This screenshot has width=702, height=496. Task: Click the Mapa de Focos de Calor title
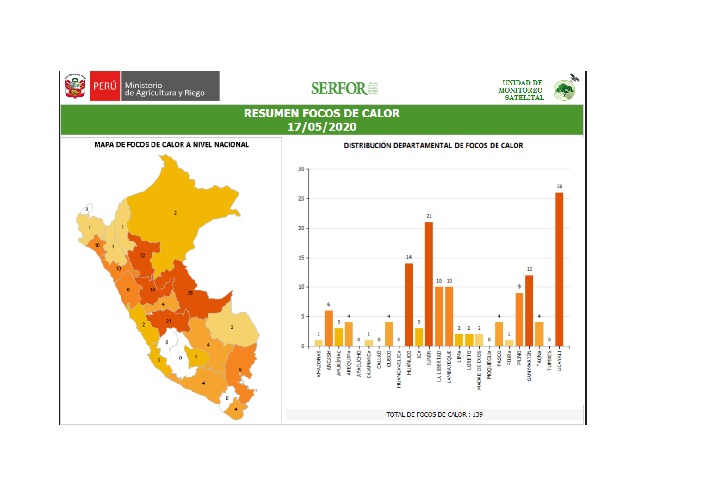pyautogui.click(x=171, y=145)
